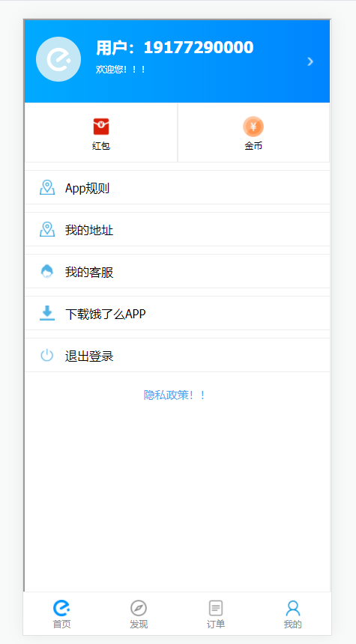The height and width of the screenshot is (644, 356).
Task: Choose 退出登录 to log out
Action: pos(177,355)
